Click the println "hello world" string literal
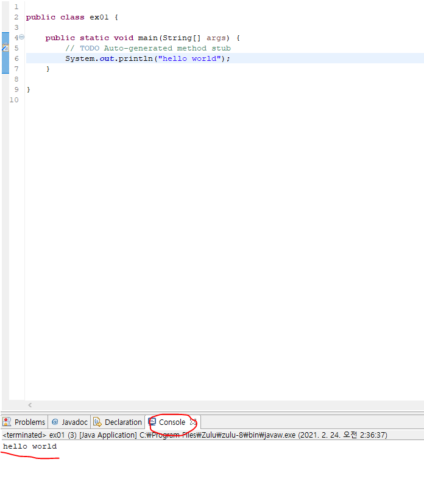The image size is (424, 504). tap(189, 58)
